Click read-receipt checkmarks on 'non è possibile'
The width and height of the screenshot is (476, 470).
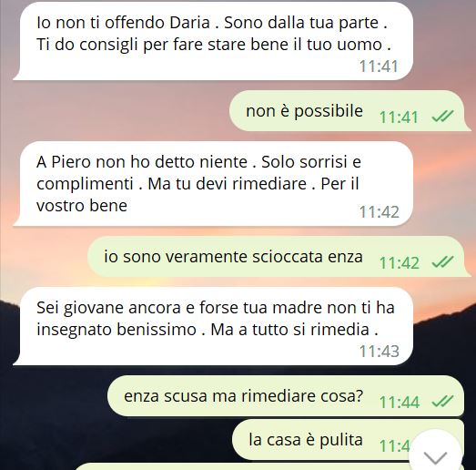442,116
